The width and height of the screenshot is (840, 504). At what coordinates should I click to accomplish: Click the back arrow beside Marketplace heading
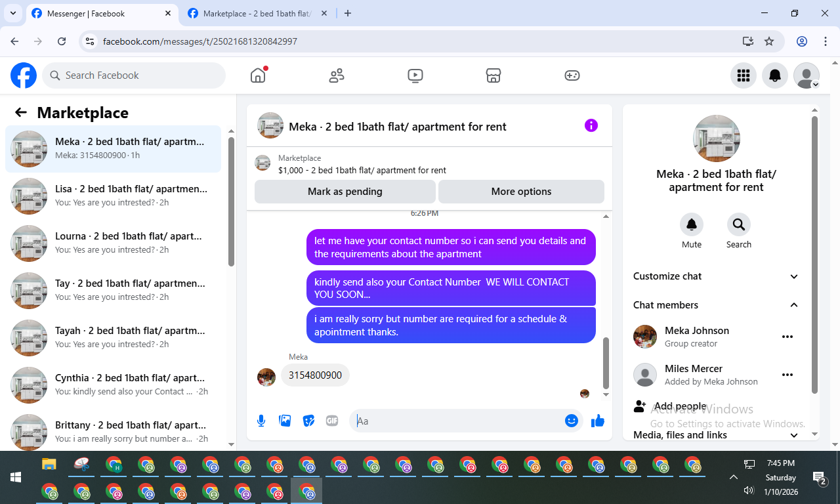(x=21, y=112)
